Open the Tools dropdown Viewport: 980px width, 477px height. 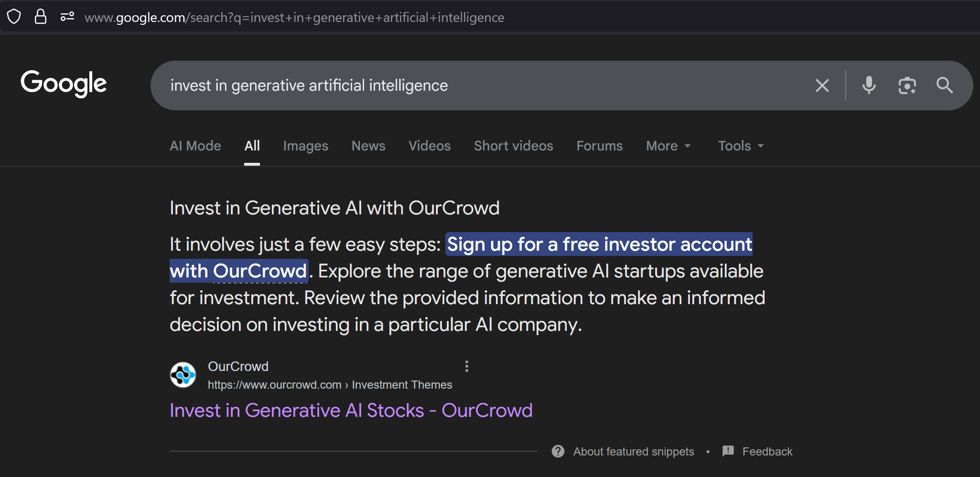(x=739, y=146)
